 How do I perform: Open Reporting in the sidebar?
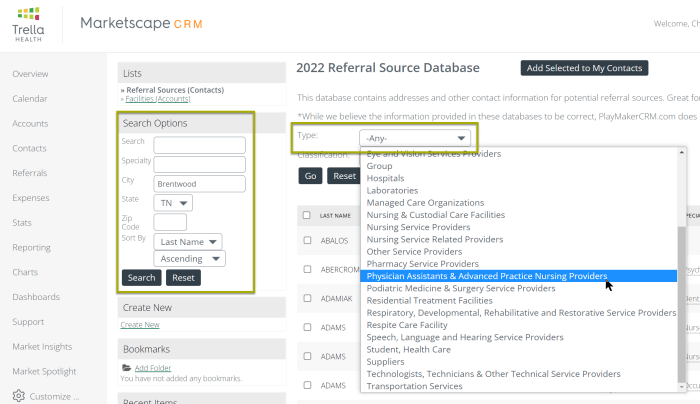pyautogui.click(x=32, y=247)
